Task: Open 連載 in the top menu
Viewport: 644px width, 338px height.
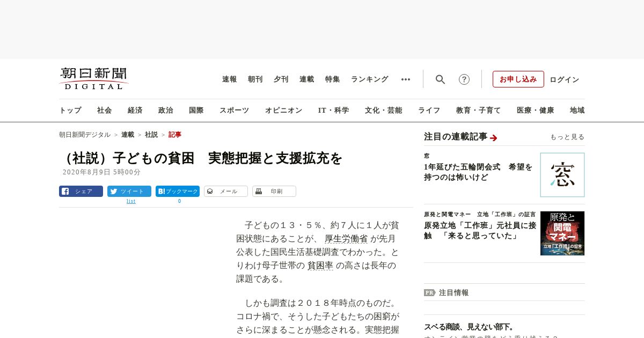Action: pyautogui.click(x=307, y=79)
